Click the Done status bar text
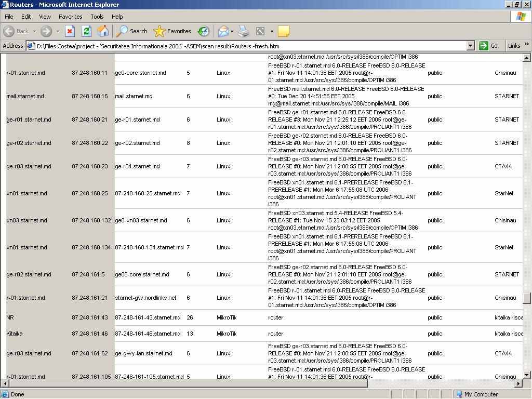 click(17, 394)
